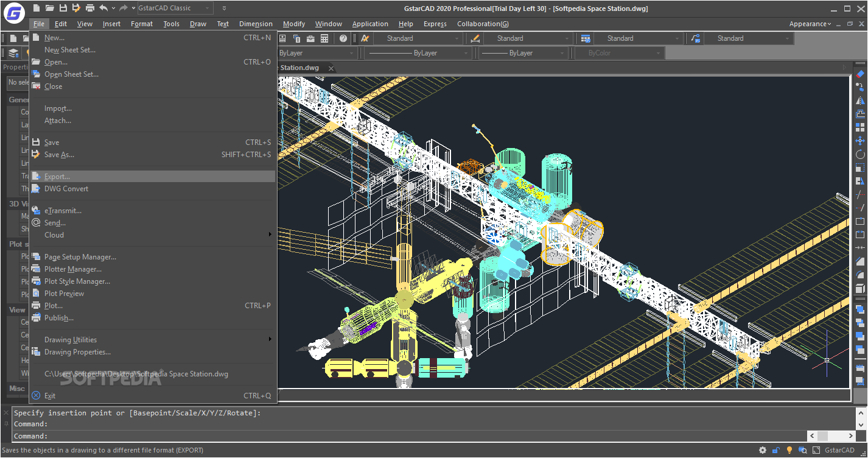Expand the Cloud submenu
The image size is (868, 458).
(x=153, y=235)
